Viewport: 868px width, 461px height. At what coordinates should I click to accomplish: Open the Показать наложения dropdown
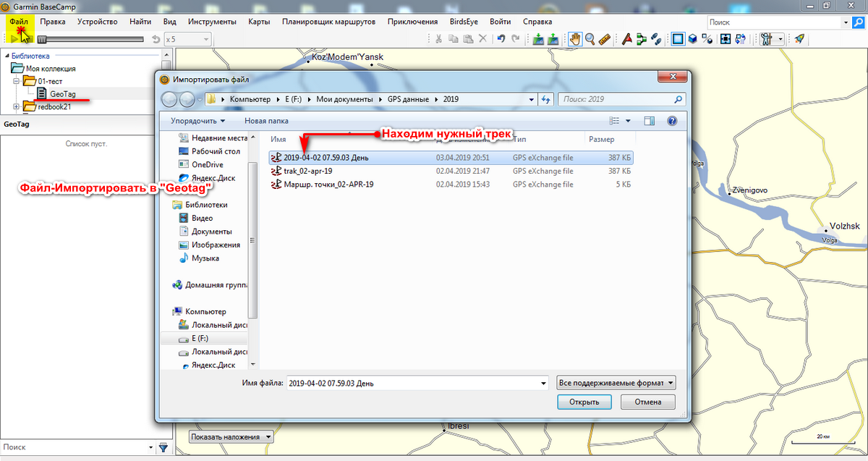pos(232,436)
